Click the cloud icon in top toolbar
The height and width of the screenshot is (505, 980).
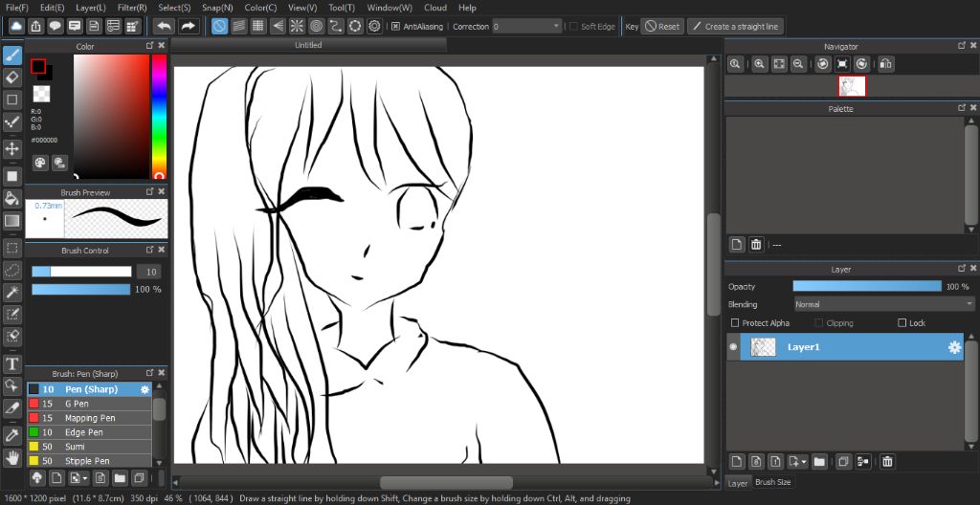(x=16, y=26)
